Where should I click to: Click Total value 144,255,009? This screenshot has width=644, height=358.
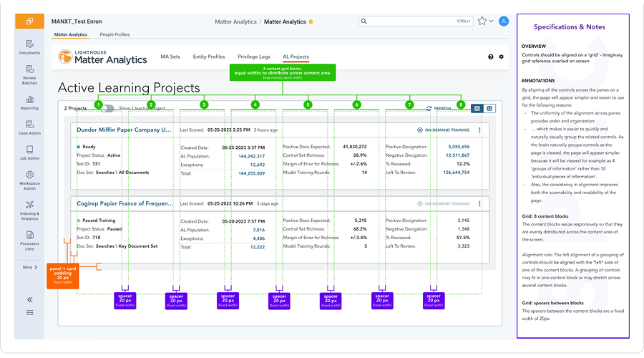pyautogui.click(x=252, y=173)
